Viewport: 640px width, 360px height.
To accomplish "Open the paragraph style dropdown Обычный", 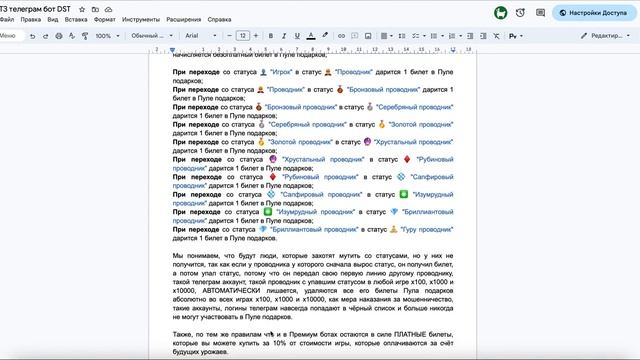I will [x=152, y=36].
